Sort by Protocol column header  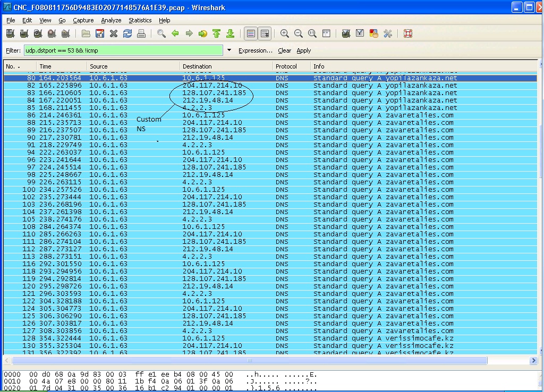292,66
